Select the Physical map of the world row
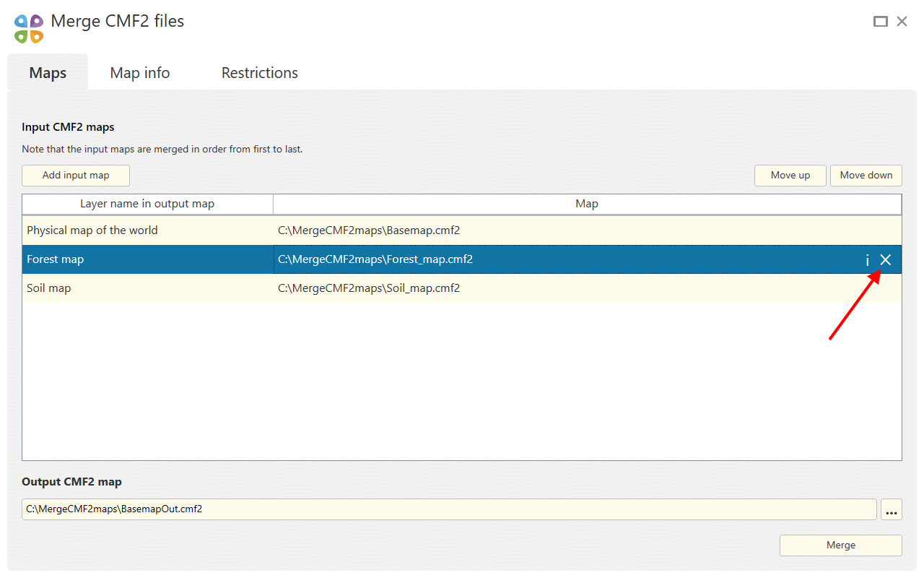Image resolution: width=924 pixels, height=578 pixels. click(462, 230)
